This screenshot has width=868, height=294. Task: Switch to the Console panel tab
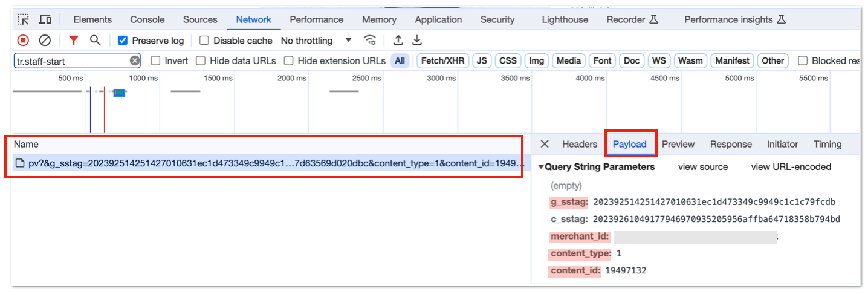pyautogui.click(x=147, y=19)
